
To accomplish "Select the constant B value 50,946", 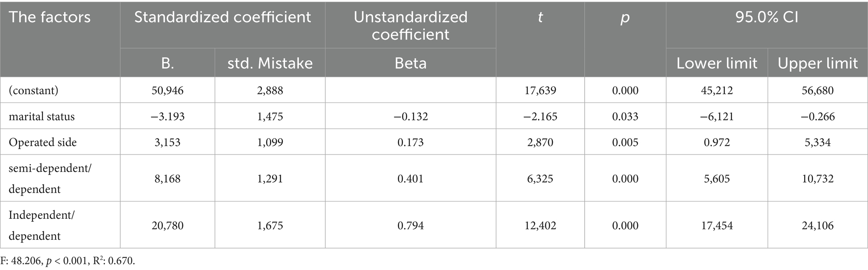I will coord(167,90).
